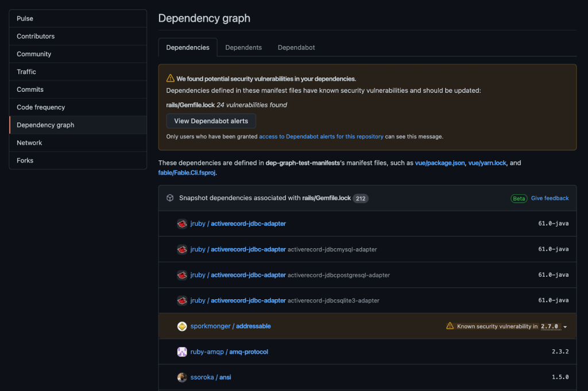The width and height of the screenshot is (588, 391).
Task: Open the Dependabot tab
Action: pos(296,48)
